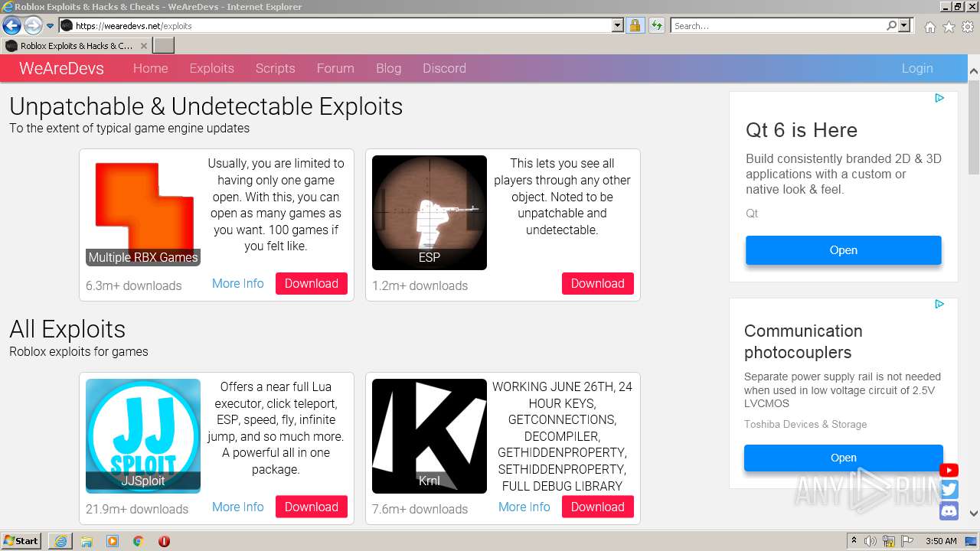The width and height of the screenshot is (980, 551).
Task: Click the refresh page icon
Action: click(656, 25)
